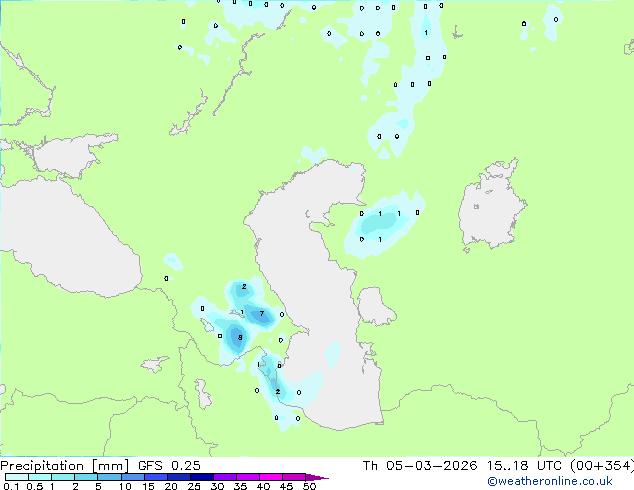Viewport: 634px width, 490px height.
Task: Click the '10' legend scale label
Action: click(x=125, y=486)
